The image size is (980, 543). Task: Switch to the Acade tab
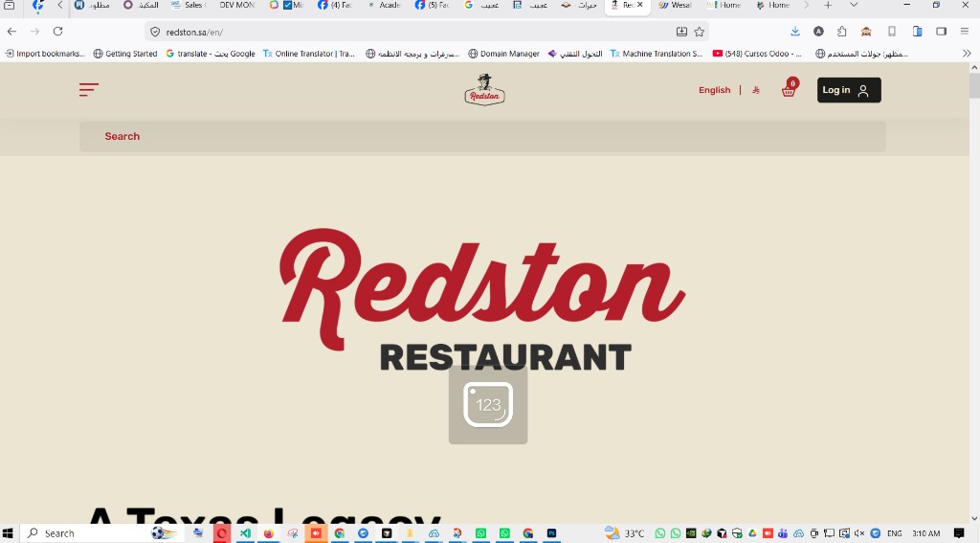tap(384, 5)
